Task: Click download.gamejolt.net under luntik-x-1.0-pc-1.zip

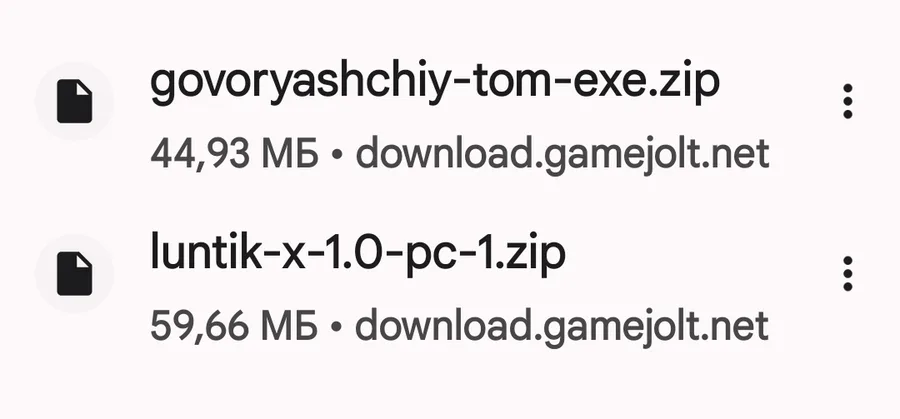Action: 562,327
